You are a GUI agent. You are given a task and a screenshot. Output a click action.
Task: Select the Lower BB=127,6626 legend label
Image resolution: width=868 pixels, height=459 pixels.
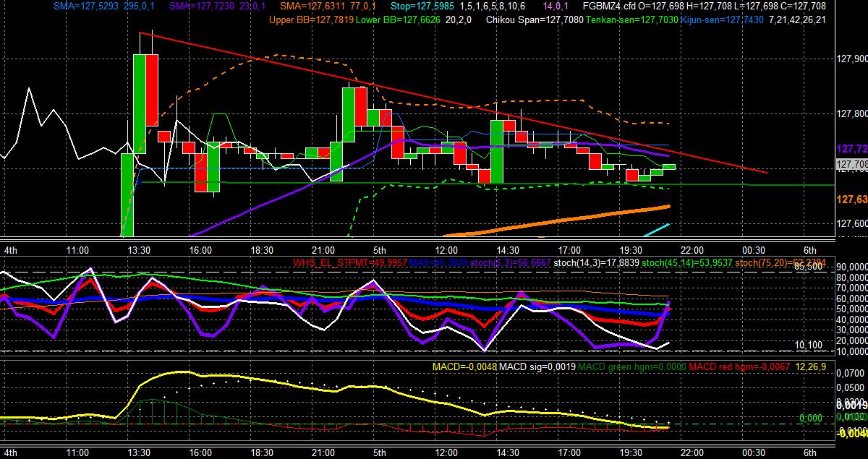click(399, 20)
